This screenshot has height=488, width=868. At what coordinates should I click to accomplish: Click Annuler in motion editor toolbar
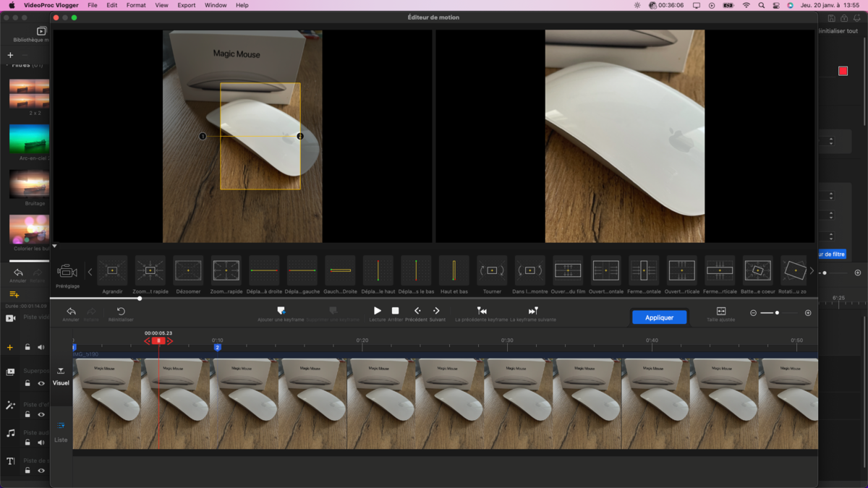71,314
